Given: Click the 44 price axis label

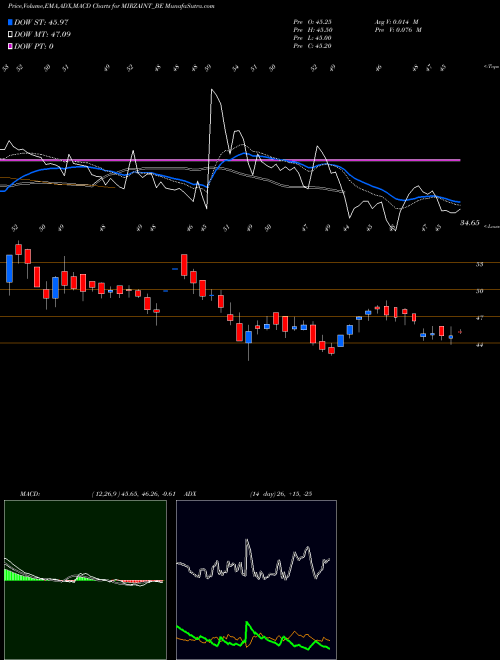Looking at the screenshot, I should (479, 345).
